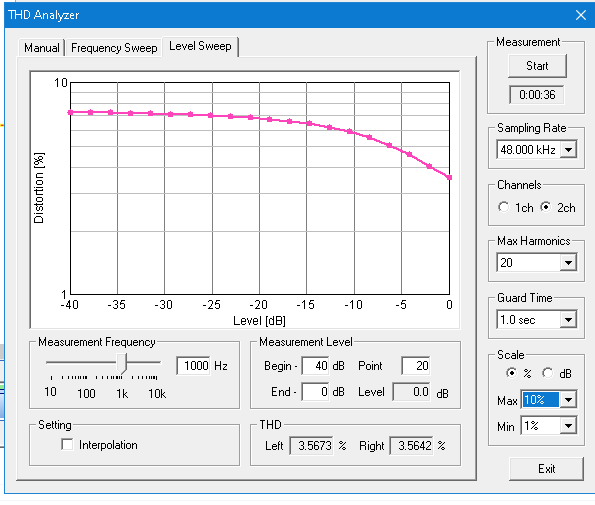
Task: Enable the Interpolation checkbox
Action: point(67,444)
